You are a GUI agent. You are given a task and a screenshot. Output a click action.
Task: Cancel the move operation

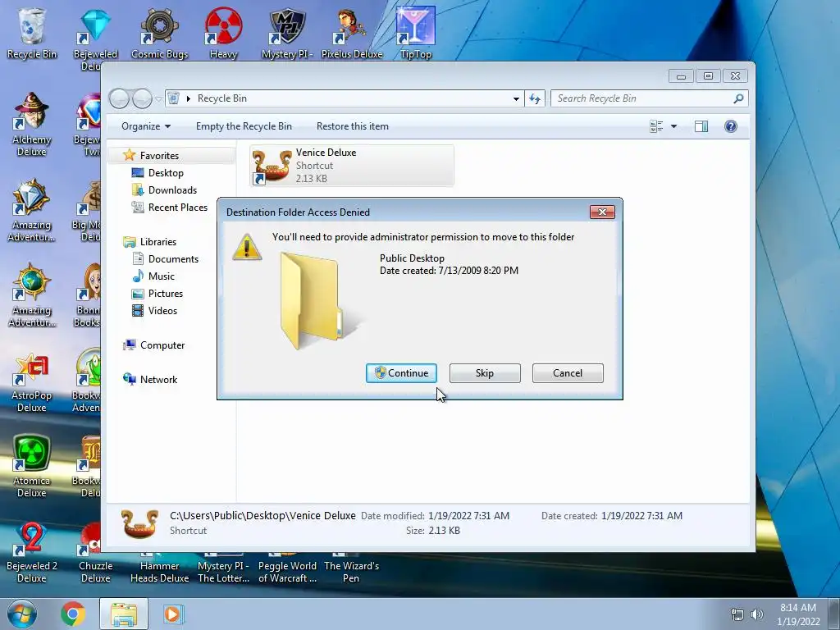pos(568,373)
